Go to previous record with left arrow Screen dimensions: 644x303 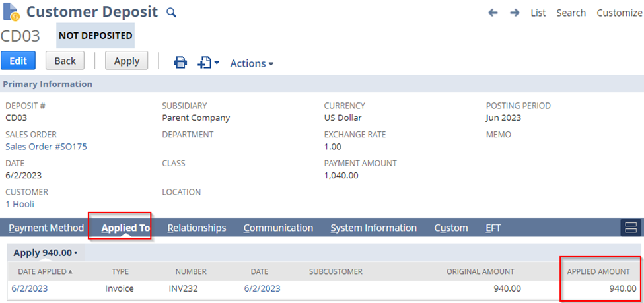(x=493, y=13)
